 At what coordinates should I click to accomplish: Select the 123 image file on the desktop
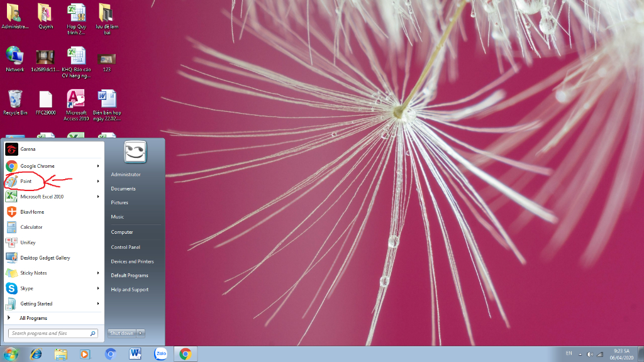107,62
